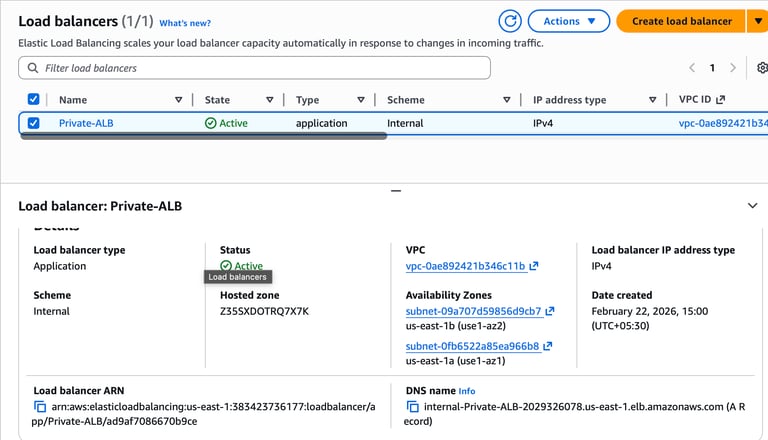Viewport: 768px width, 440px height.
Task: Sort by State column arrow
Action: click(x=269, y=100)
